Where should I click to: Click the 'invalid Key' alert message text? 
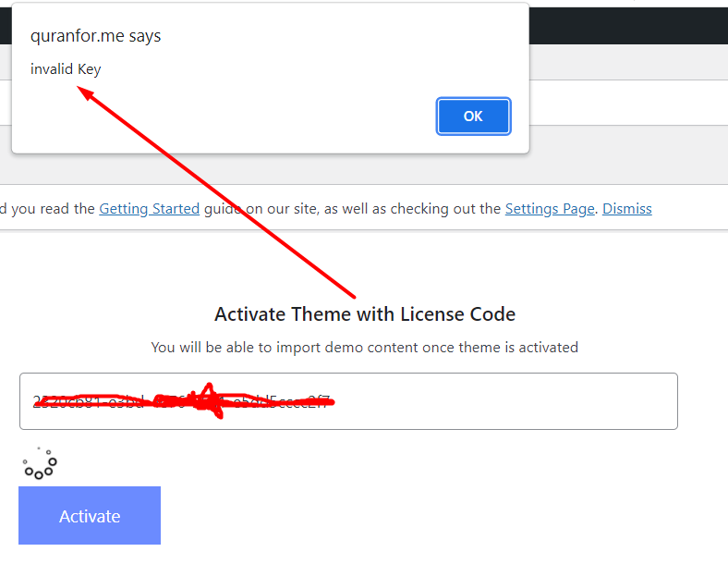tap(66, 69)
